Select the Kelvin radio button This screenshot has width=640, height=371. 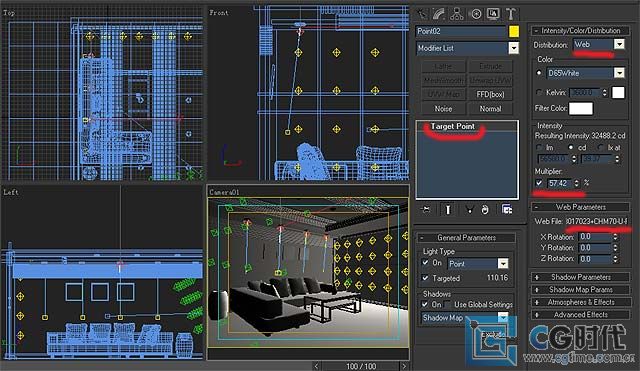tap(539, 93)
